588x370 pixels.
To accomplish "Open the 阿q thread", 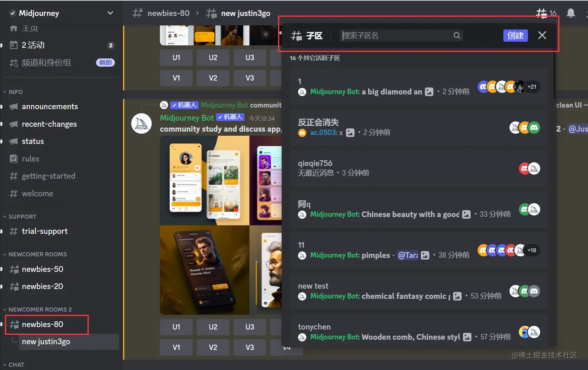I will click(x=419, y=209).
